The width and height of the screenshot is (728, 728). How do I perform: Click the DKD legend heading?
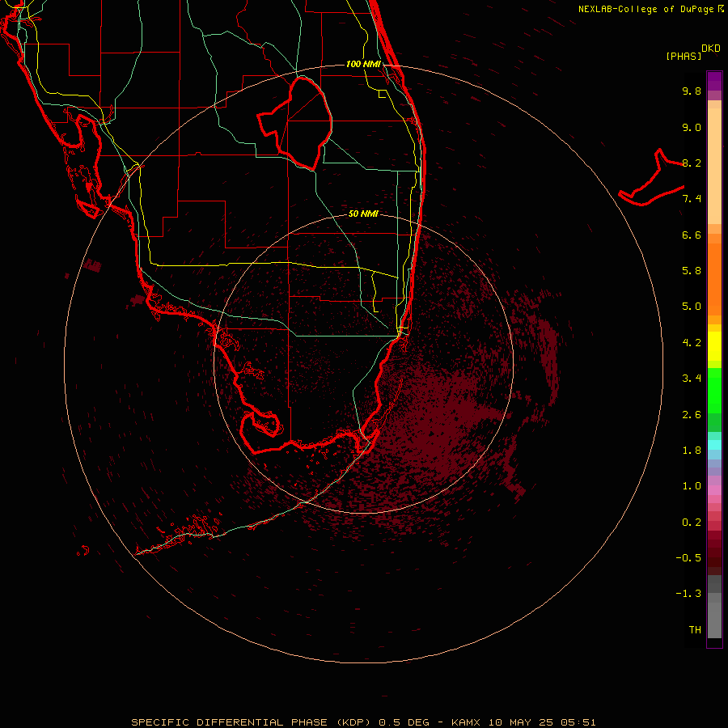pyautogui.click(x=710, y=49)
